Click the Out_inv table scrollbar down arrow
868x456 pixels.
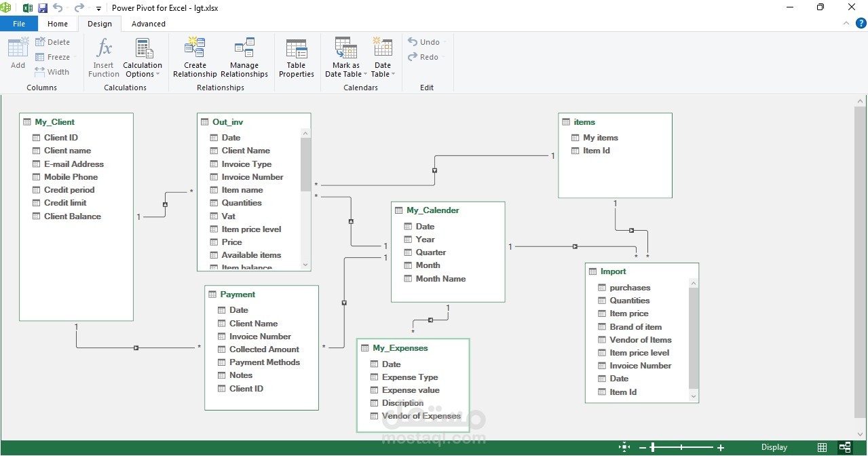coord(305,265)
